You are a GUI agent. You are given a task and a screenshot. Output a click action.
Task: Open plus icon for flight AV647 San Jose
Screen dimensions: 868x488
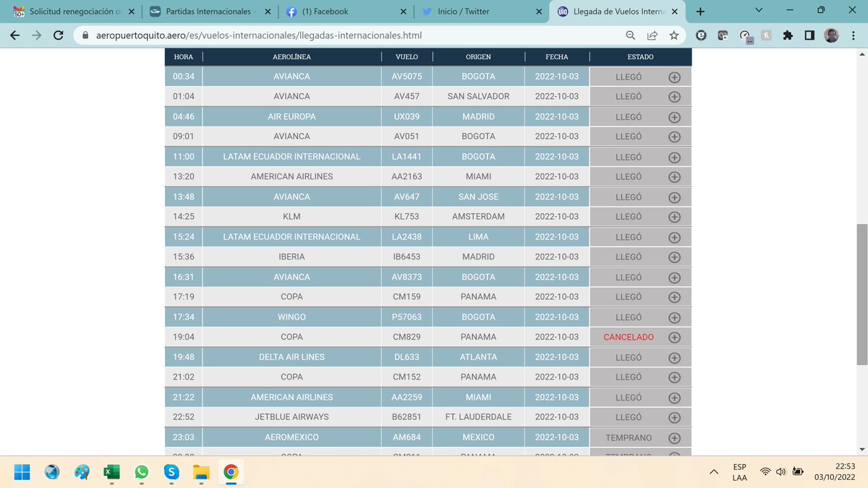pos(674,197)
